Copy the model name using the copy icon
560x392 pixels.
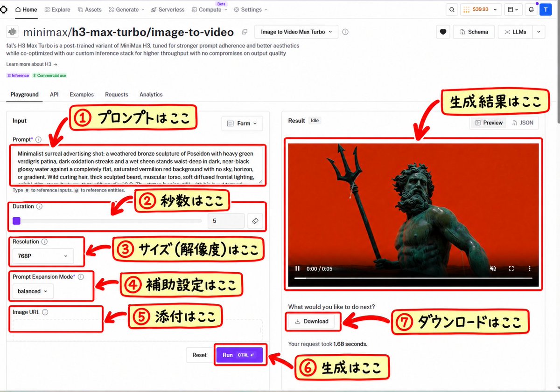point(245,32)
